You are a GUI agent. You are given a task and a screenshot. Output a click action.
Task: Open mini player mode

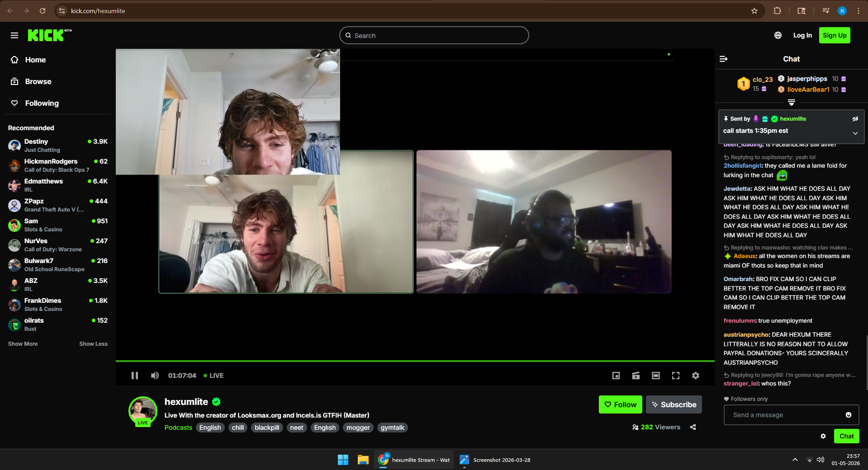tap(616, 376)
